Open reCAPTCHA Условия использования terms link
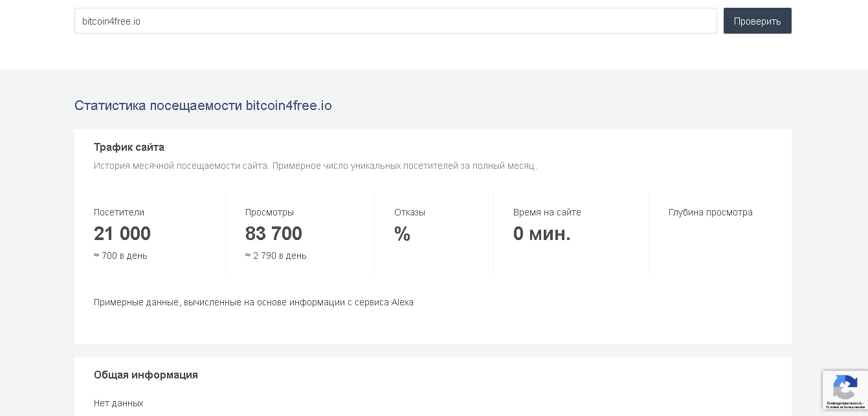Viewport: 868px width, 416px height. click(845, 407)
